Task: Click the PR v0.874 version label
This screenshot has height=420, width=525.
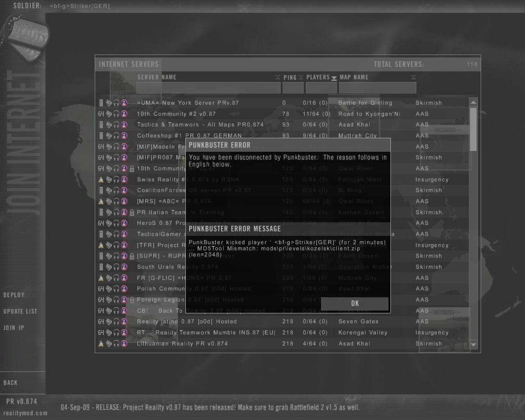Action: pos(21,402)
